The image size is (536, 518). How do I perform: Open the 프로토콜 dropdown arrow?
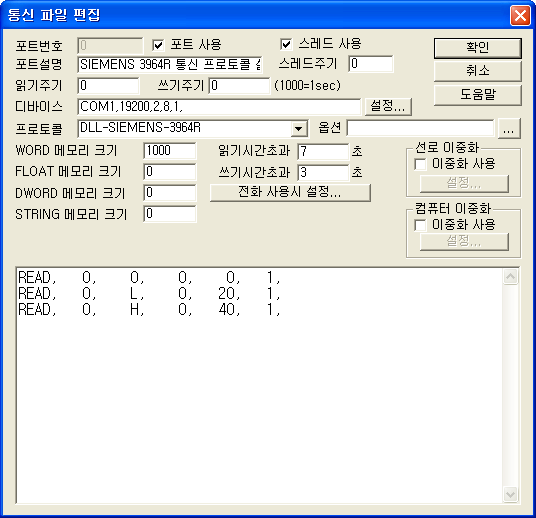299,129
